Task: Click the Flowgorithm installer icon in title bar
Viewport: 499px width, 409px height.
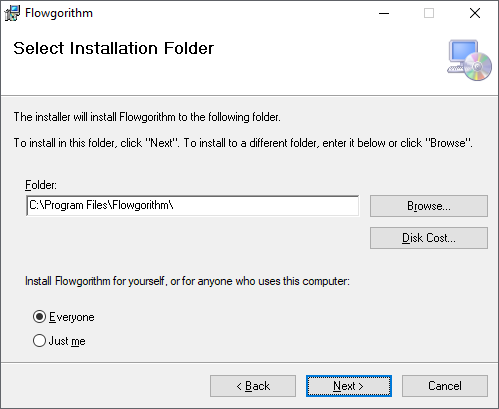Action: [12, 13]
